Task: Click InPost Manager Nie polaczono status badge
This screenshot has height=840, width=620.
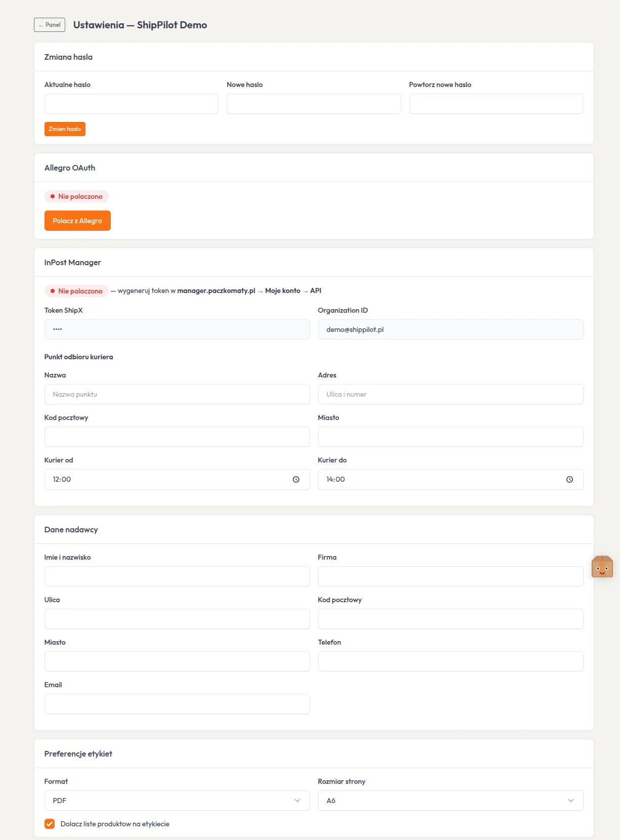Action: click(76, 291)
